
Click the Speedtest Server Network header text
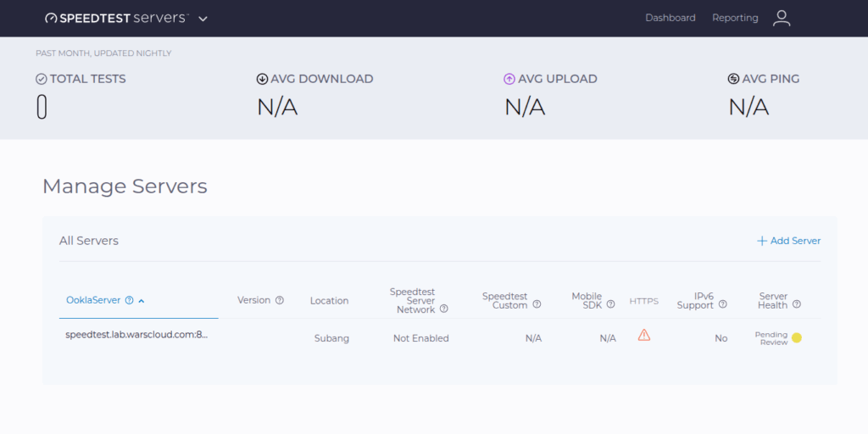click(x=414, y=301)
